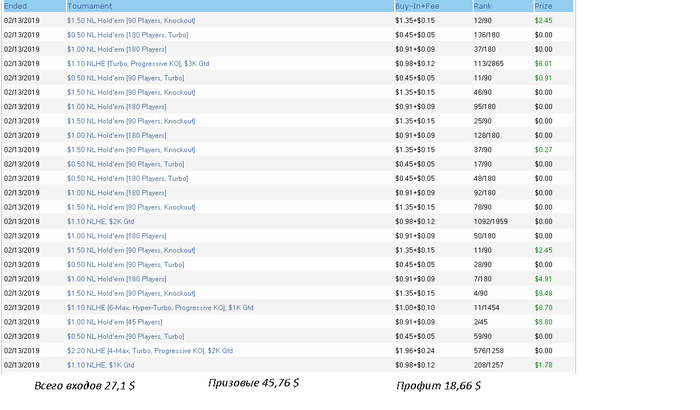Select the $6.01 prize value
This screenshot has height=410, width=700.
[543, 63]
